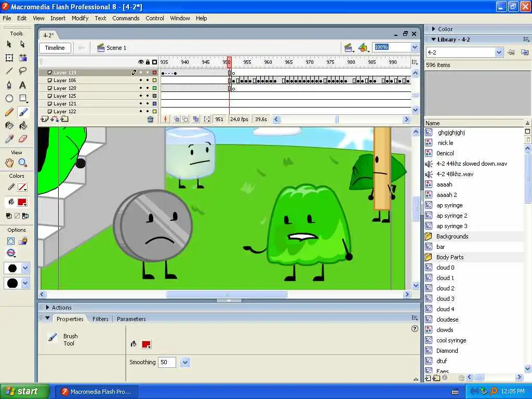This screenshot has height=399, width=532.
Task: Click the Edit Scene clapperboard icon
Action: click(348, 48)
